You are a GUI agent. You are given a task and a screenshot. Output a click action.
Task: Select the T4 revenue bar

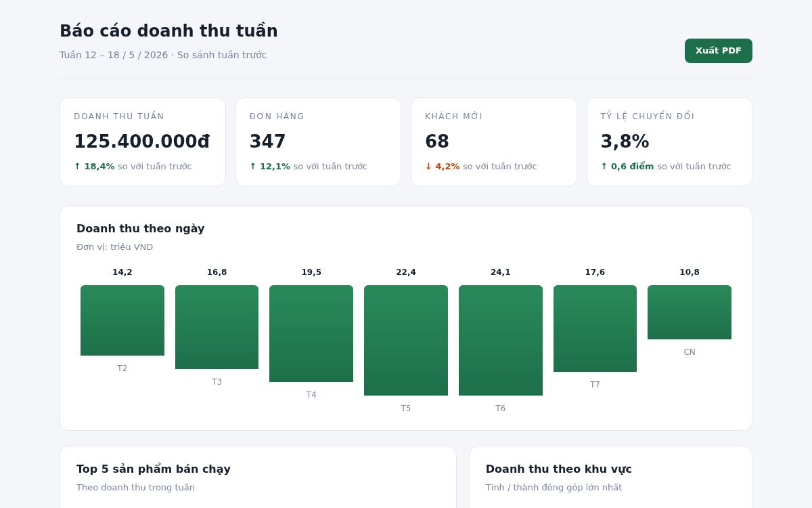(x=311, y=333)
